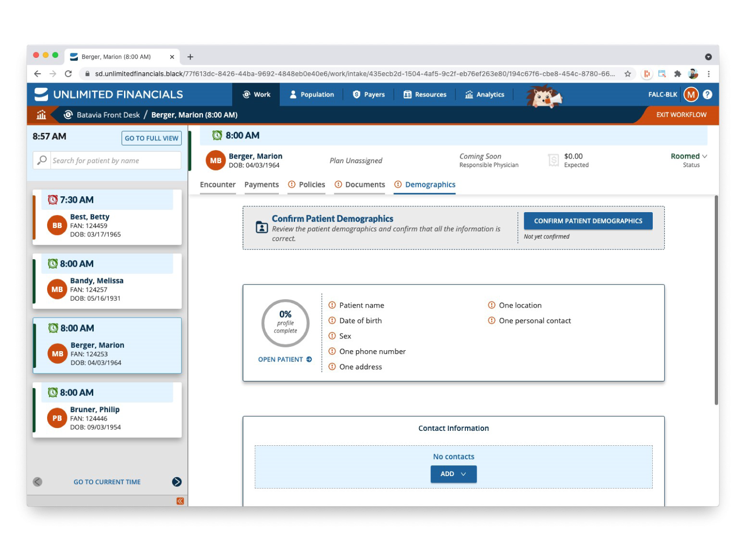Open the M user avatar next to FALC-BLK
The height and width of the screenshot is (560, 746).
691,94
